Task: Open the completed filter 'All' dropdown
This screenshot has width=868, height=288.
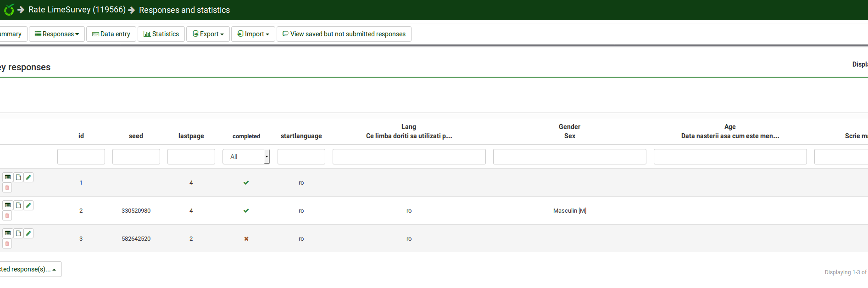Action: (246, 157)
